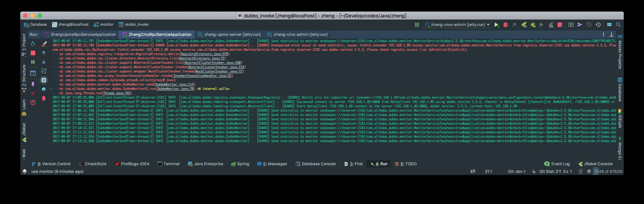The width and height of the screenshot is (644, 204).
Task: Toggle pin tab in Run panel
Action: (33, 84)
